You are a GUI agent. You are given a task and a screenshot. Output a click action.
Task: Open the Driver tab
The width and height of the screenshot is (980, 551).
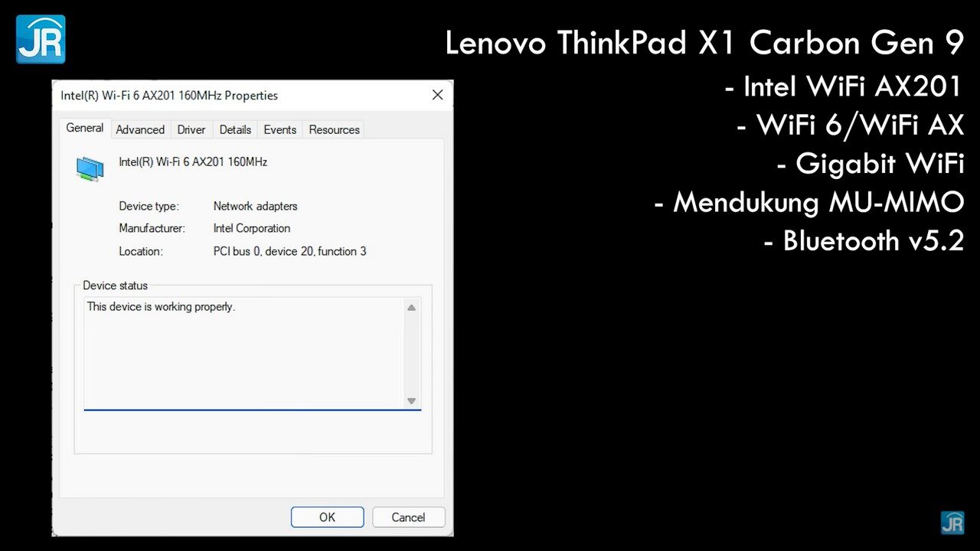click(x=191, y=129)
